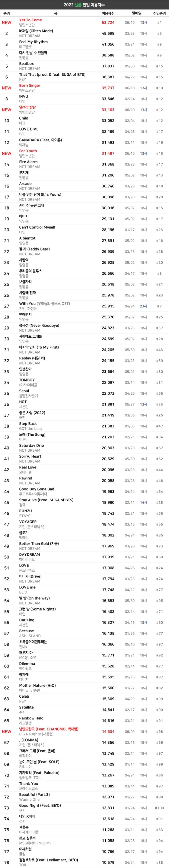The image size is (169, 868).
Task: Open "That That (prod. & feat. SUGA of BTS)"
Action: (52, 74)
